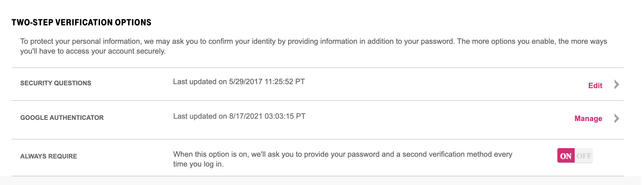Click the 8/17/2021 date text
The height and width of the screenshot is (185, 644).
click(x=245, y=116)
